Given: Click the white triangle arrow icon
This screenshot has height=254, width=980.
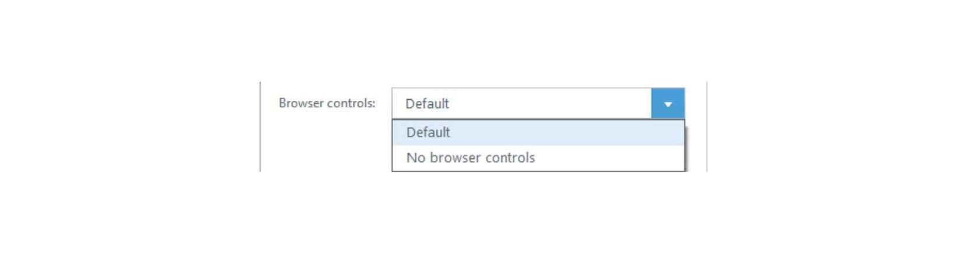Looking at the screenshot, I should [x=668, y=104].
